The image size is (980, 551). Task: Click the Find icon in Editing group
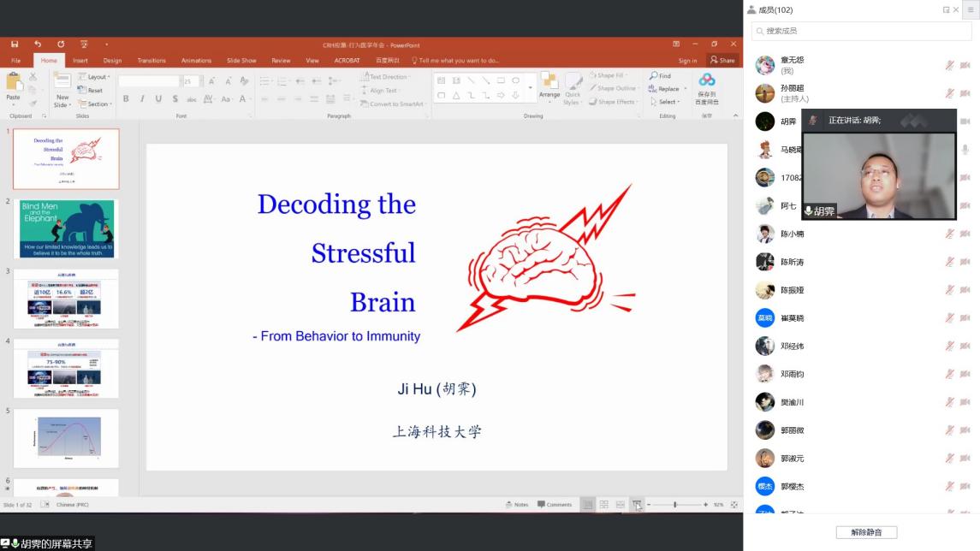pos(660,76)
